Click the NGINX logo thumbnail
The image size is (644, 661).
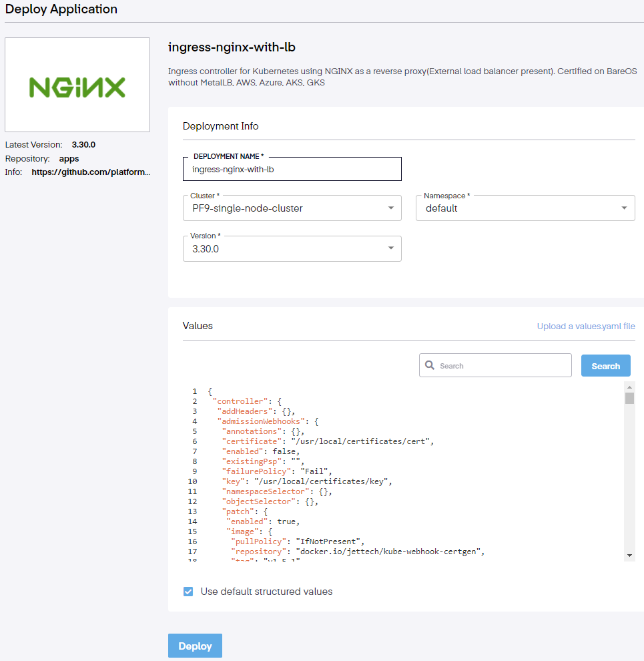coord(77,85)
